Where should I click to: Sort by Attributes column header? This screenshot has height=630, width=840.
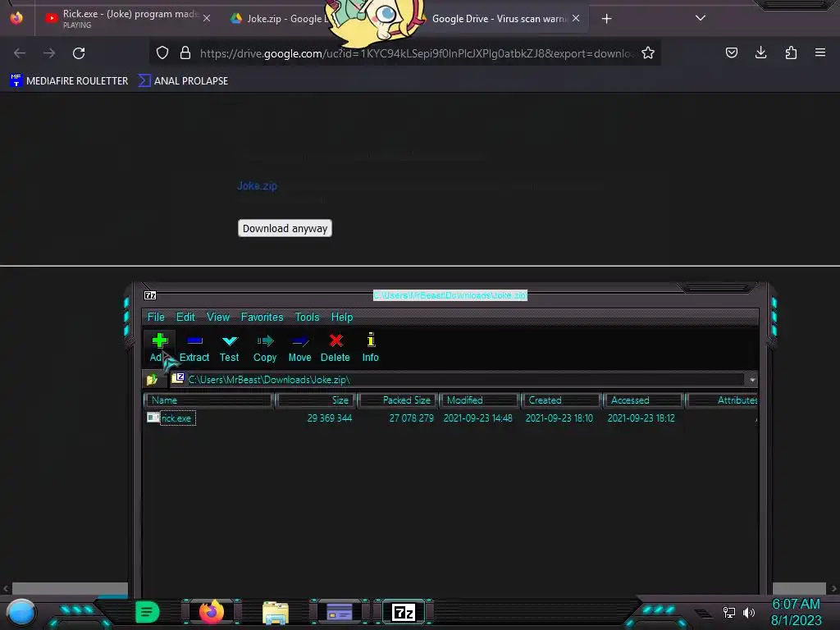click(722, 400)
